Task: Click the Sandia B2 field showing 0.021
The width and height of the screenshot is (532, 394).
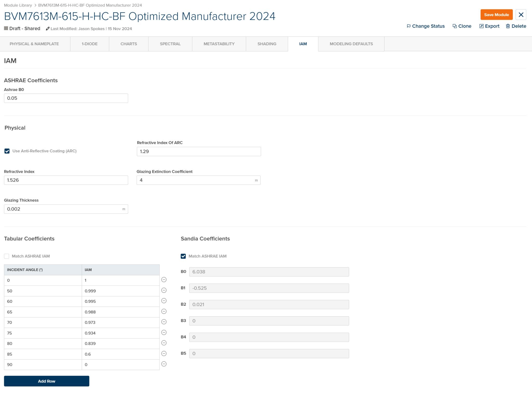Action: (269, 305)
